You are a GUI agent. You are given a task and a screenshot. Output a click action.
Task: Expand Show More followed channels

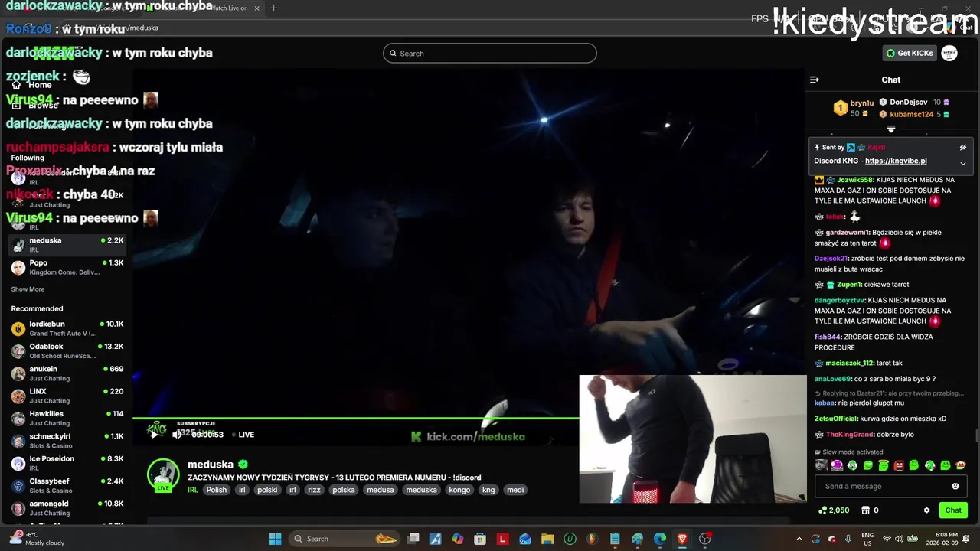tap(28, 289)
